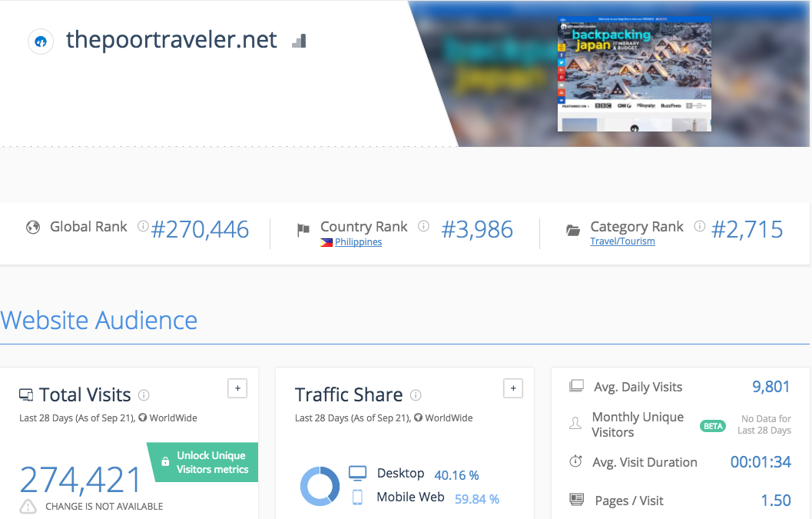Click the Global Rank globe icon
The width and height of the screenshot is (812, 519).
pos(33,227)
